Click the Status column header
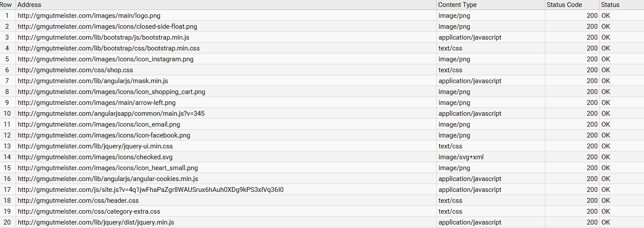644x228 pixels. tap(610, 5)
